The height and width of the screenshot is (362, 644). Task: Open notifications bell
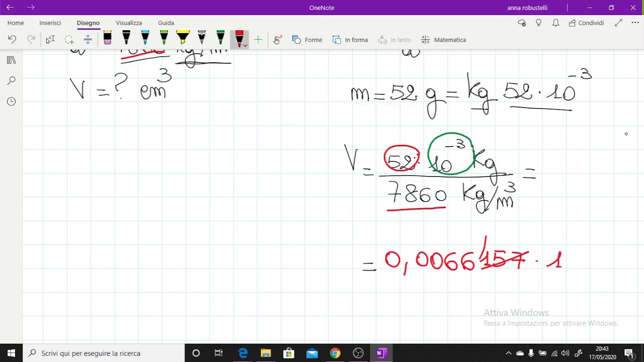(x=556, y=23)
